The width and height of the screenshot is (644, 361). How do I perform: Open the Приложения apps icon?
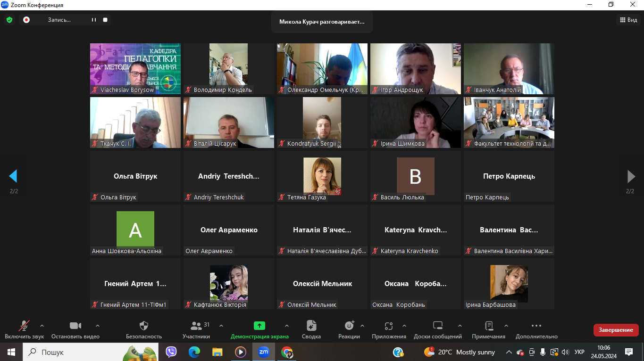click(389, 326)
